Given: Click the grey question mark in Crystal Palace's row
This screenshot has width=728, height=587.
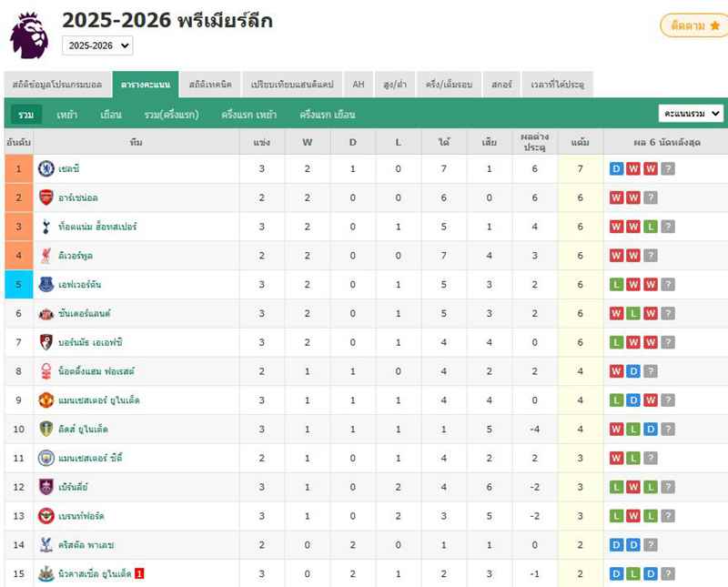Looking at the screenshot, I should coord(651,545).
